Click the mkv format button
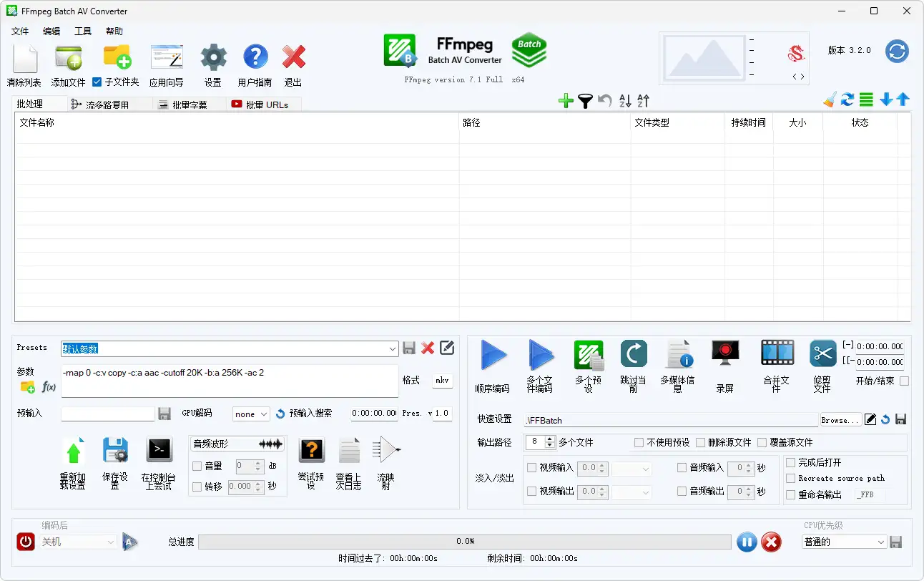The height and width of the screenshot is (581, 924). click(x=442, y=381)
